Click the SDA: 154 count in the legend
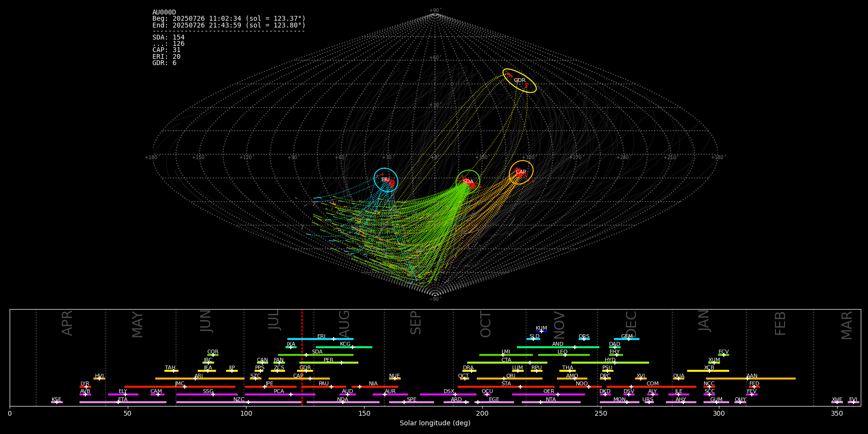The image size is (868, 434). [x=168, y=38]
